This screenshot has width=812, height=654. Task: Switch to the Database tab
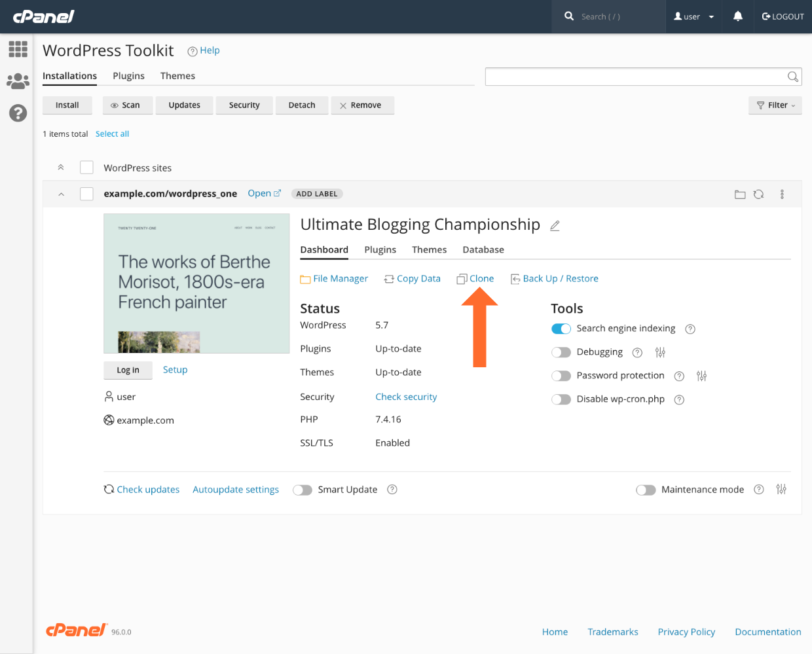pos(483,249)
